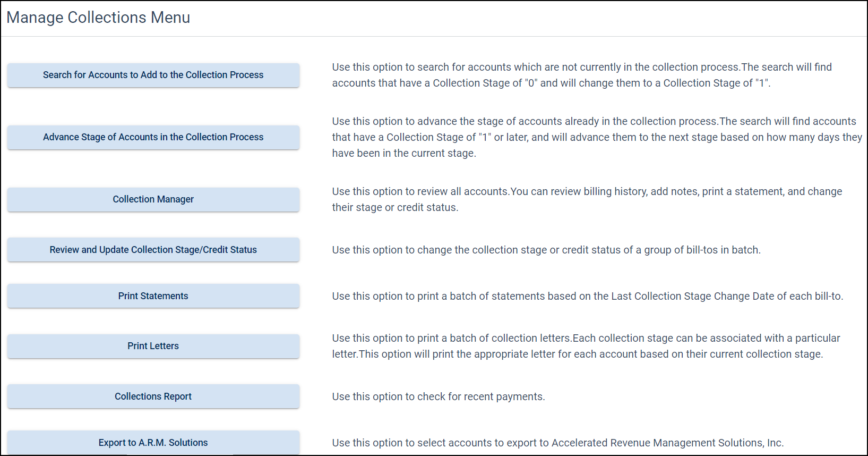Open the Print Statements option
868x456 pixels.
(x=153, y=296)
